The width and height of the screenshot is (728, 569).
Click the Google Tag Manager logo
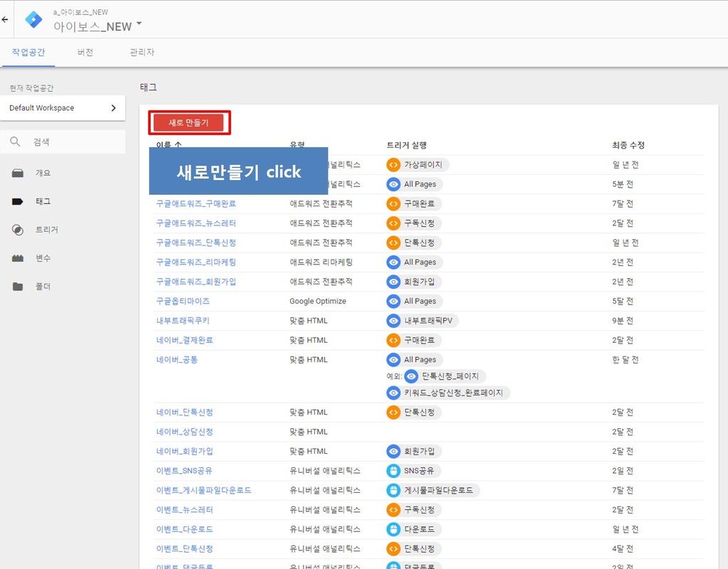click(33, 19)
